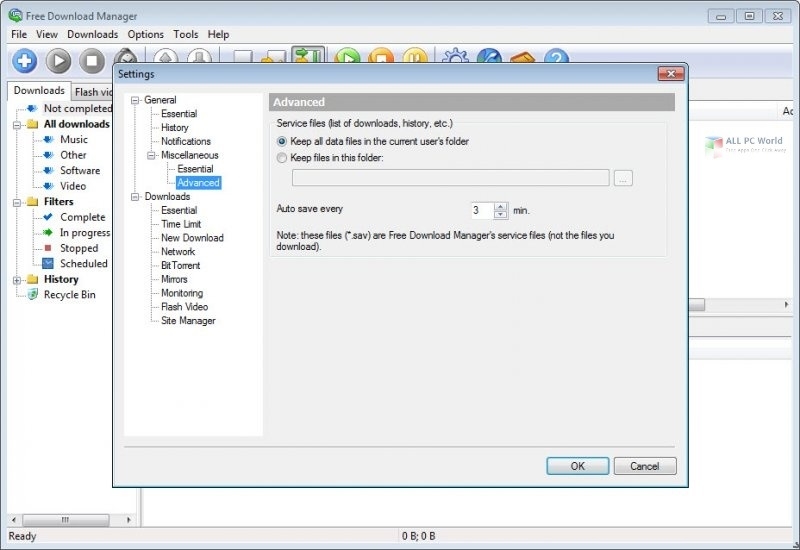This screenshot has height=550, width=800.
Task: Expand the History node in sidebar
Action: (x=17, y=280)
